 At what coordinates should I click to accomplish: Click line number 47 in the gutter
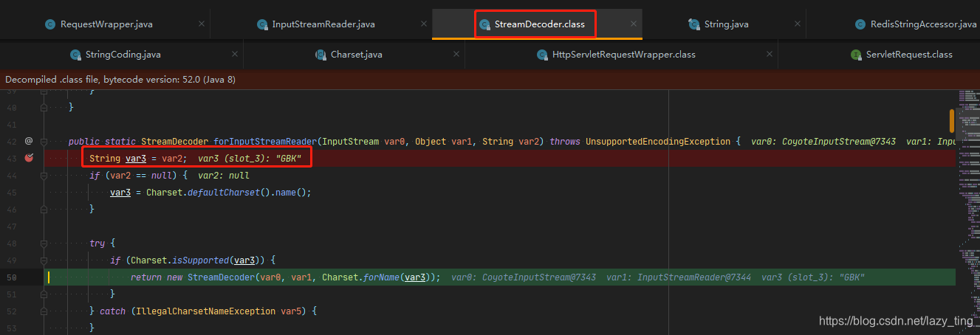point(10,227)
